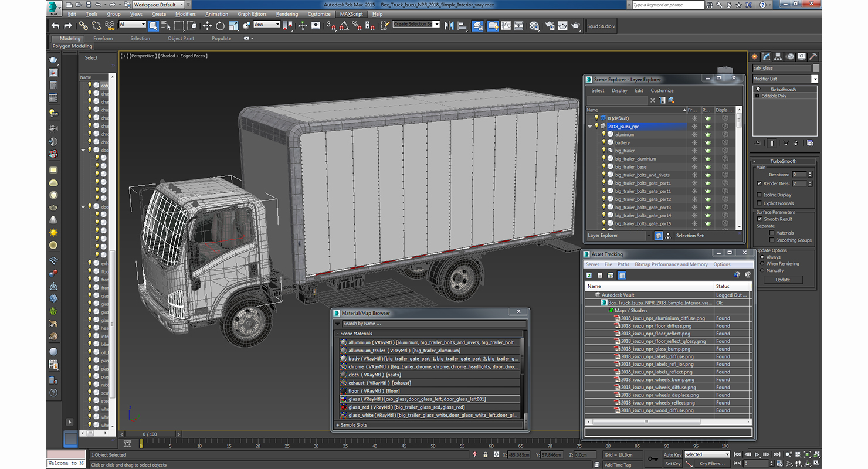Toggle the Smooth Result checkbox
Viewport: 868px width, 469px height.
(759, 219)
